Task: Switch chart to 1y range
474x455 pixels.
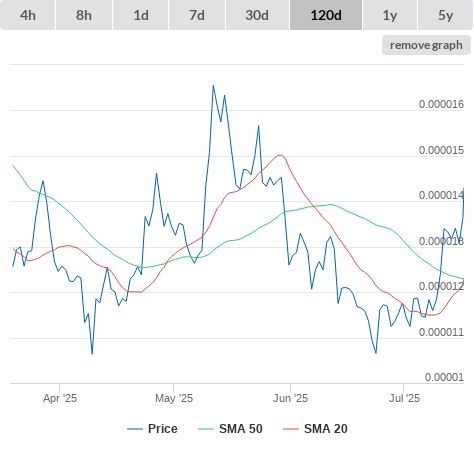Action: pyautogui.click(x=390, y=15)
